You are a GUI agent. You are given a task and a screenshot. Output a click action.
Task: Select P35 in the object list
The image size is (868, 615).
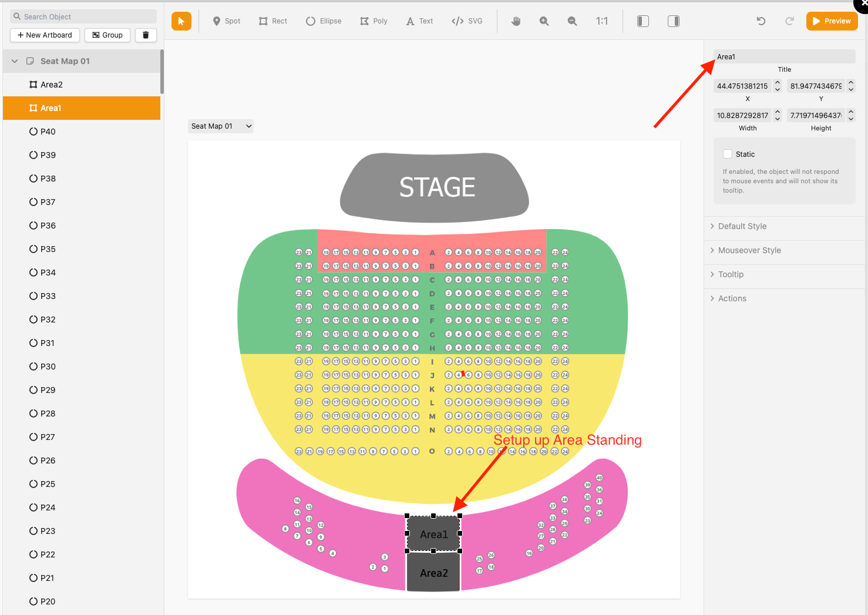point(82,249)
